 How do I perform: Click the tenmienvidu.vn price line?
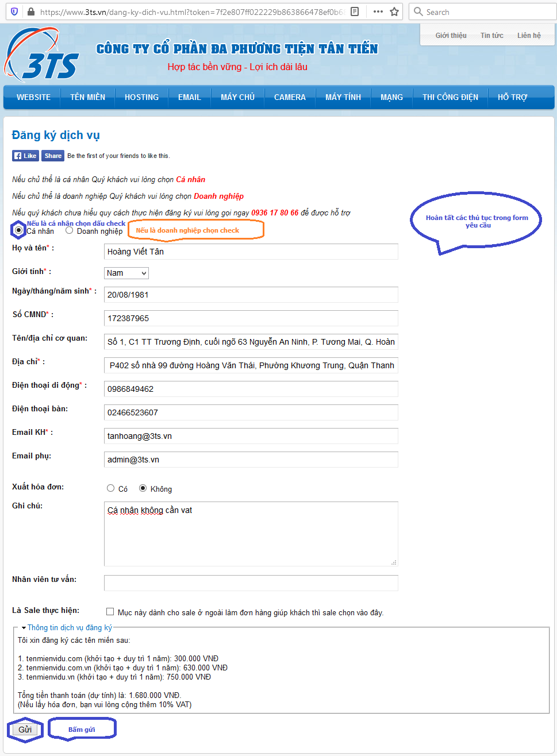point(114,677)
